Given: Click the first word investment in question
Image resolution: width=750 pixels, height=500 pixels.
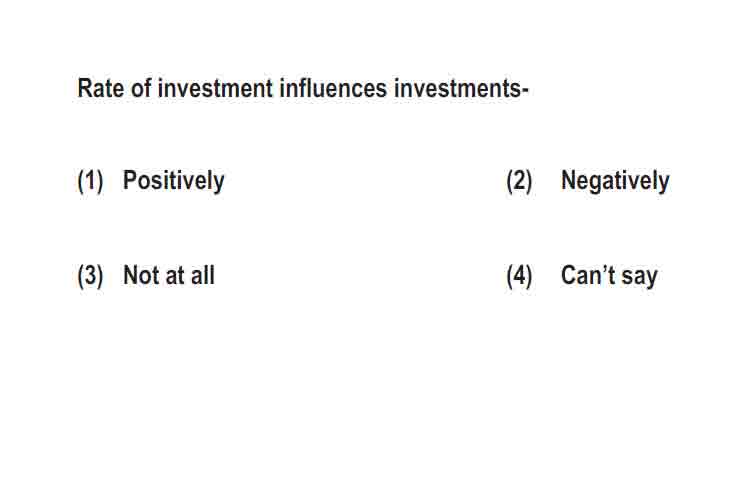Looking at the screenshot, I should pyautogui.click(x=215, y=89).
